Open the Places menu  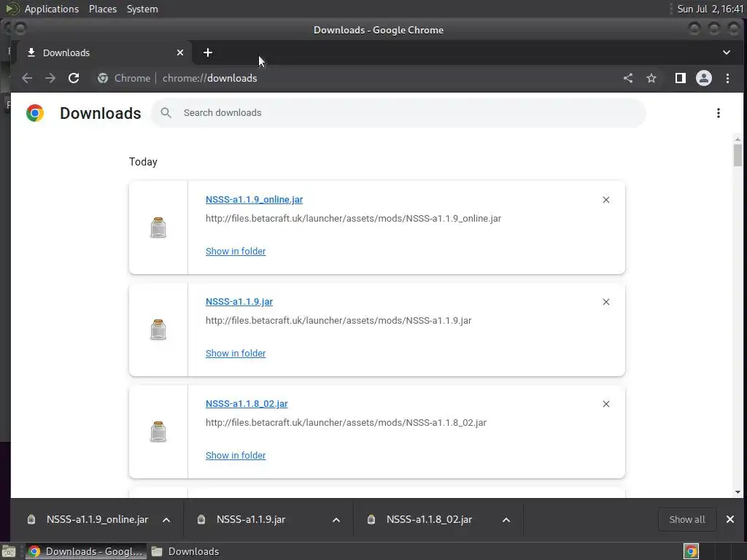click(102, 9)
